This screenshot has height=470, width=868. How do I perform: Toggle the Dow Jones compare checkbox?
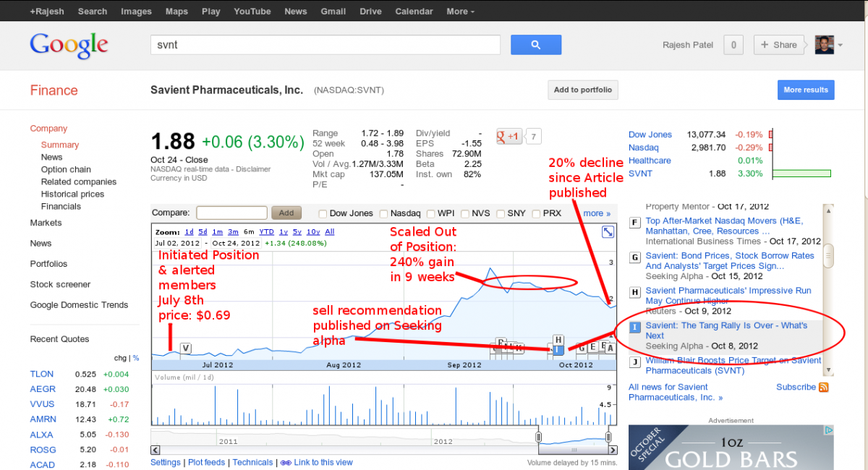click(323, 213)
